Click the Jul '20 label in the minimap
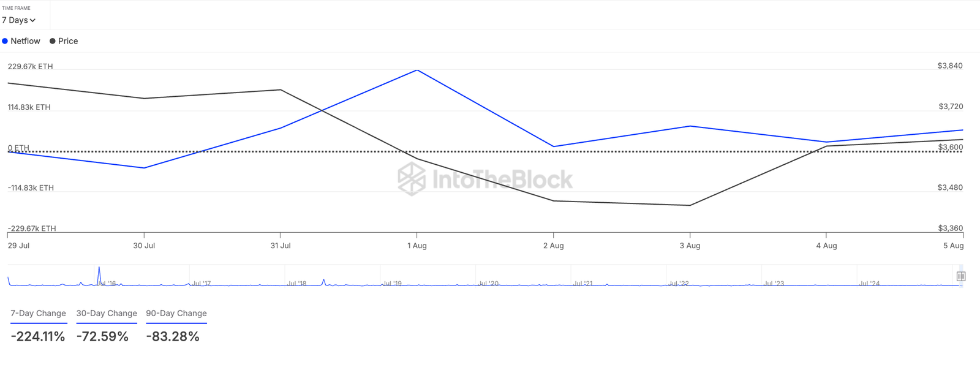Screen dimensions: 980x367 (x=489, y=283)
